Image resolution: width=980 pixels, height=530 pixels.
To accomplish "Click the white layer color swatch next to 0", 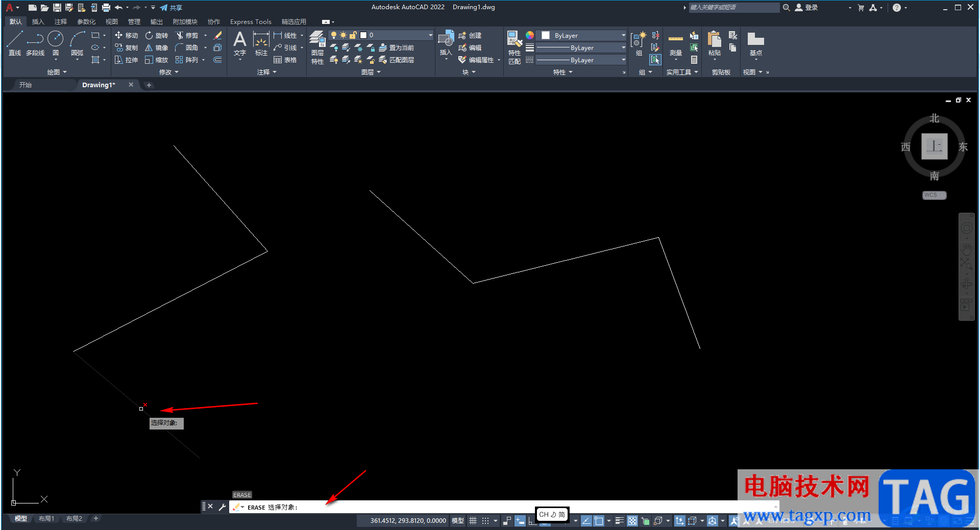I will click(363, 35).
